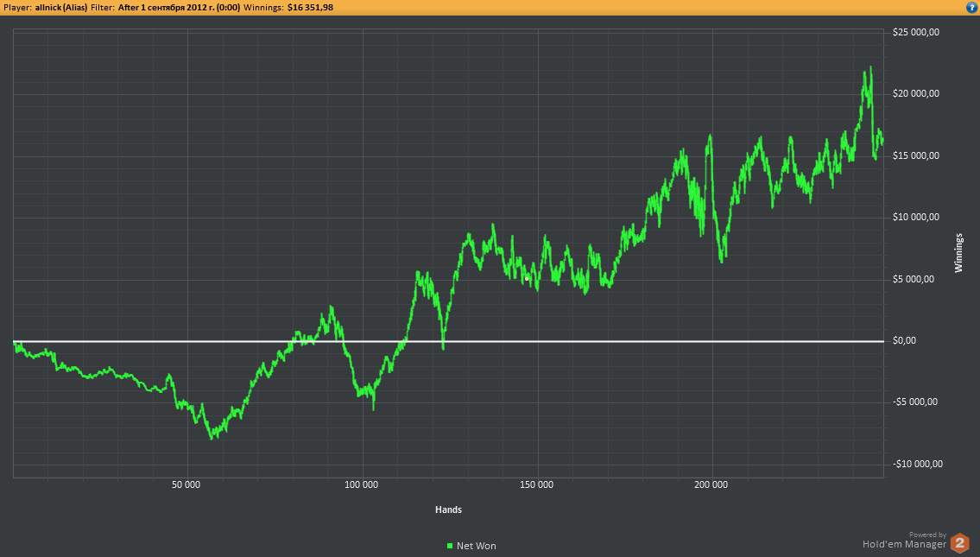Click the orange Hold'em Manager 2 logo
This screenshot has width=980, height=557.
[x=959, y=543]
